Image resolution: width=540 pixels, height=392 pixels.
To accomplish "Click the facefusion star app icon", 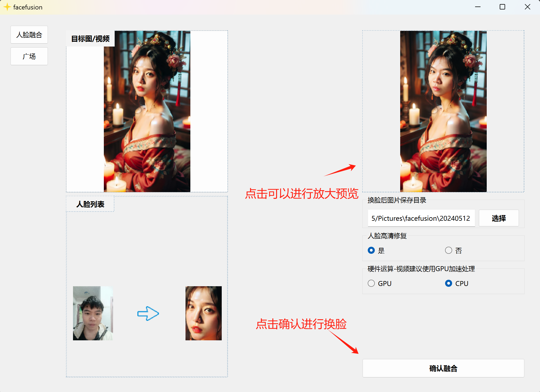I will (7, 7).
